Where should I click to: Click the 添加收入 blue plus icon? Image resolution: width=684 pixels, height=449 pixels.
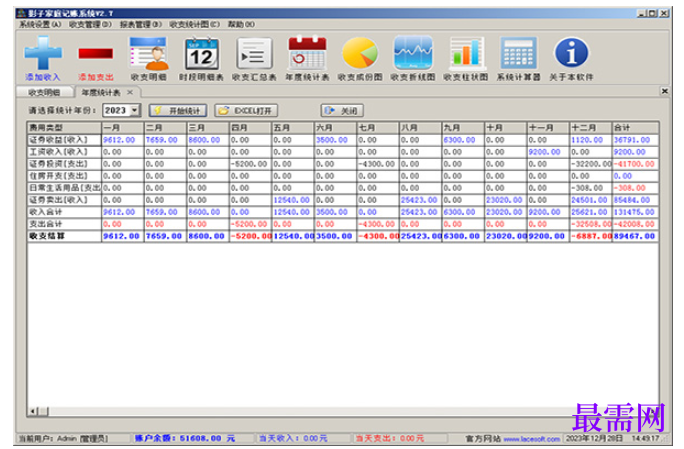[x=43, y=53]
